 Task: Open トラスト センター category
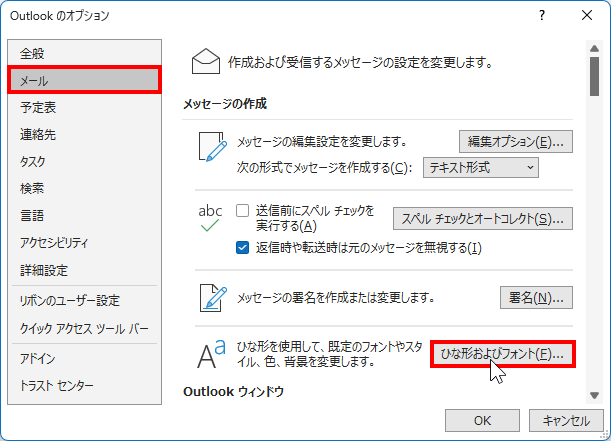[x=84, y=386]
